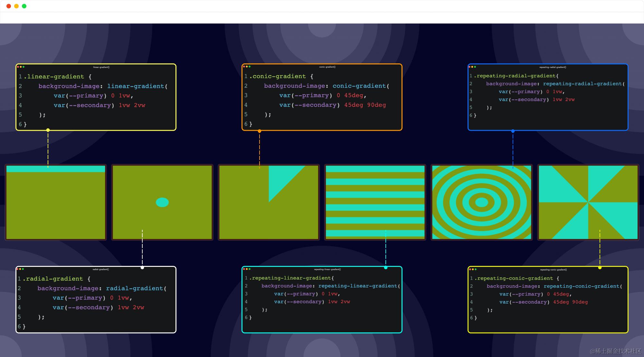Screen dimensions: 644x357
Task: Click the conic-gradient() code window title
Action: pos(327,67)
